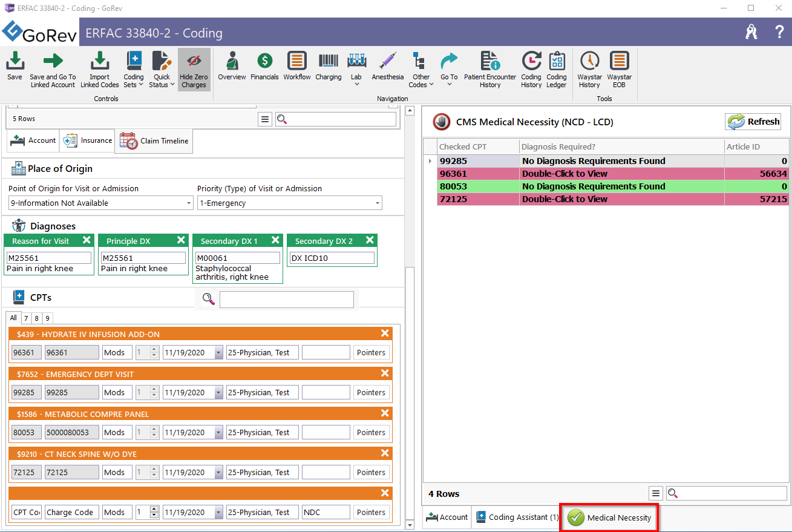Click Refresh in Medical Necessity panel
This screenshot has width=792, height=532.
(x=753, y=122)
